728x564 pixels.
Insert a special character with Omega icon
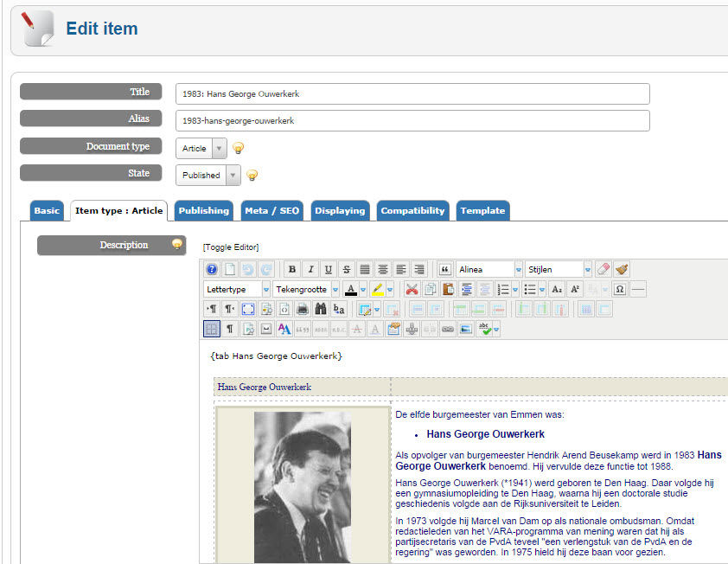pos(619,290)
